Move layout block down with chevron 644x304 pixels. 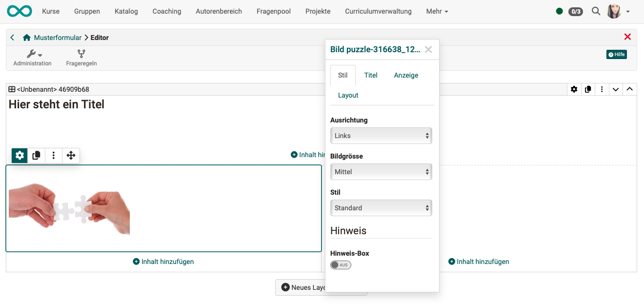pos(616,89)
